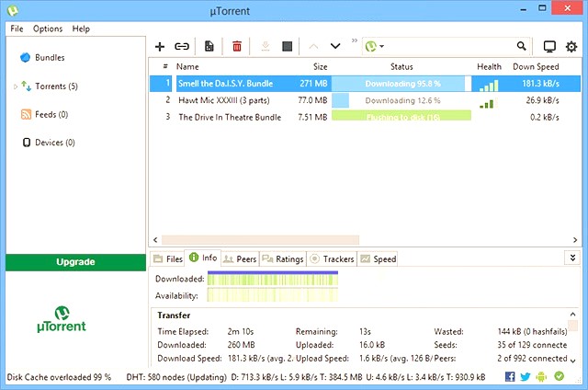Click info pane scroll down arrow near Peers

pos(572,361)
